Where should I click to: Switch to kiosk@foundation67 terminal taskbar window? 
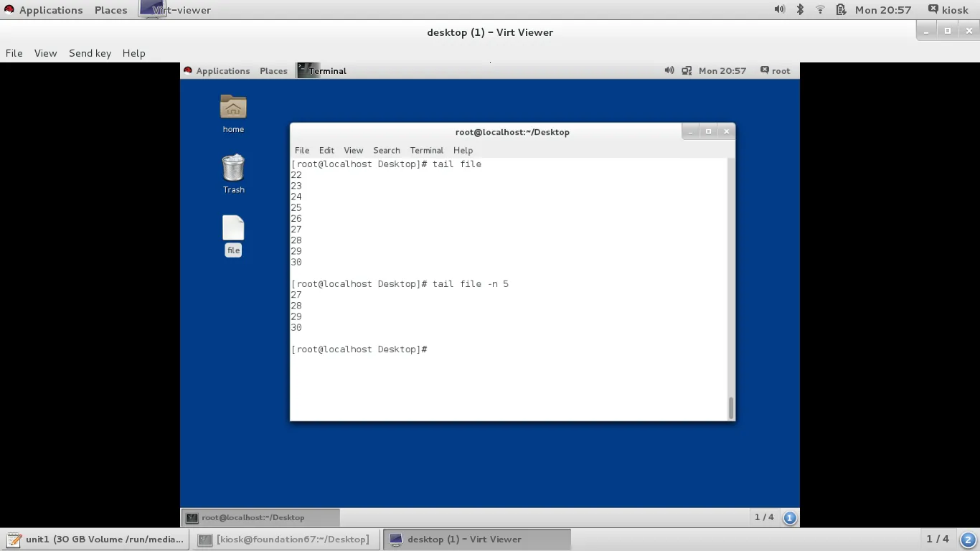[286, 540]
